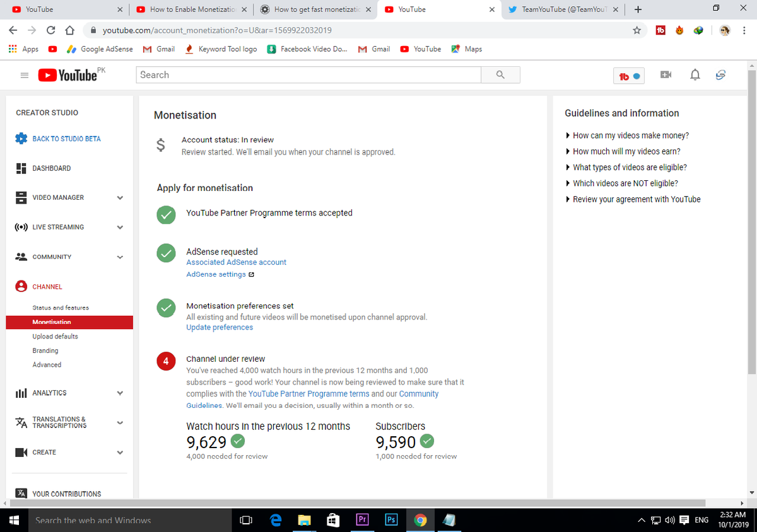The image size is (757, 532).
Task: Select Monetisation in the Channel submenu
Action: (69, 322)
